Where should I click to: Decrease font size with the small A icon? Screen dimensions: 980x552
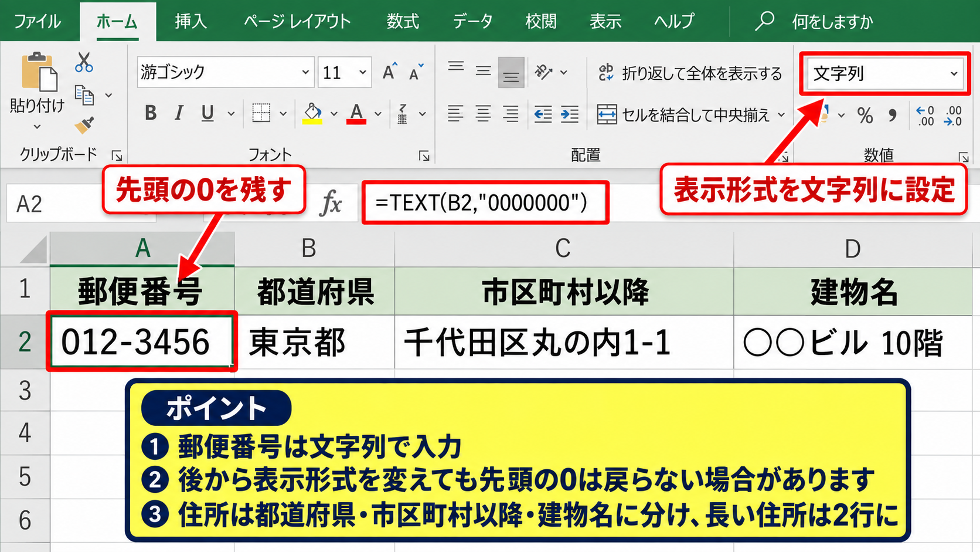click(x=417, y=72)
